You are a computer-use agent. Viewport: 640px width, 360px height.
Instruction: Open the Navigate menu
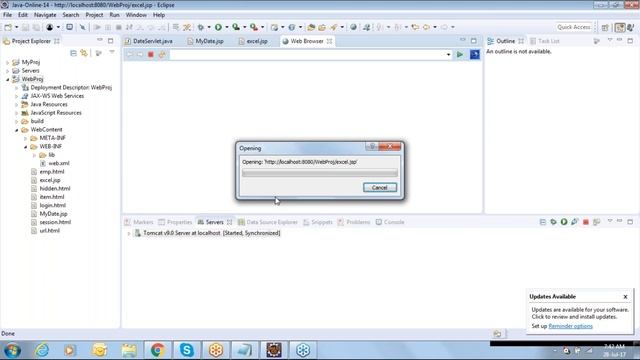(x=45, y=15)
